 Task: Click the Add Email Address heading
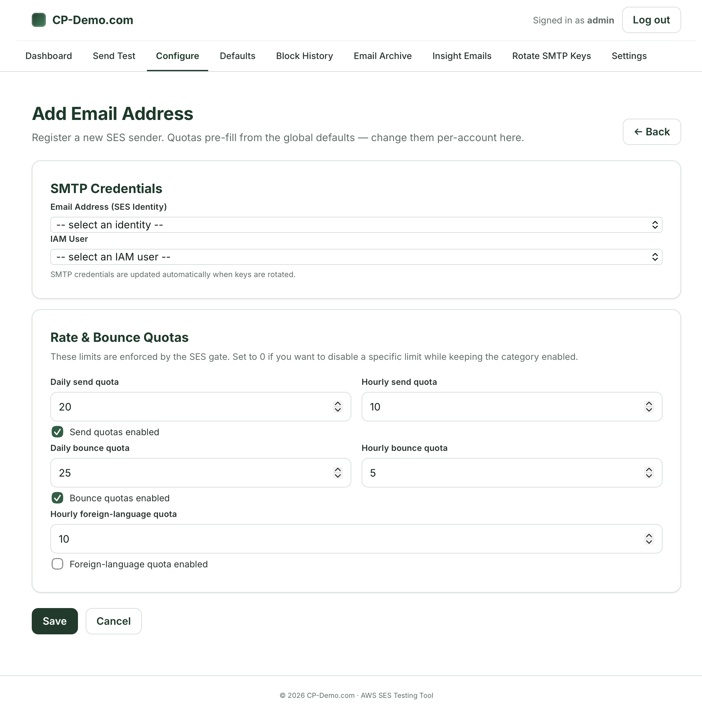point(112,114)
